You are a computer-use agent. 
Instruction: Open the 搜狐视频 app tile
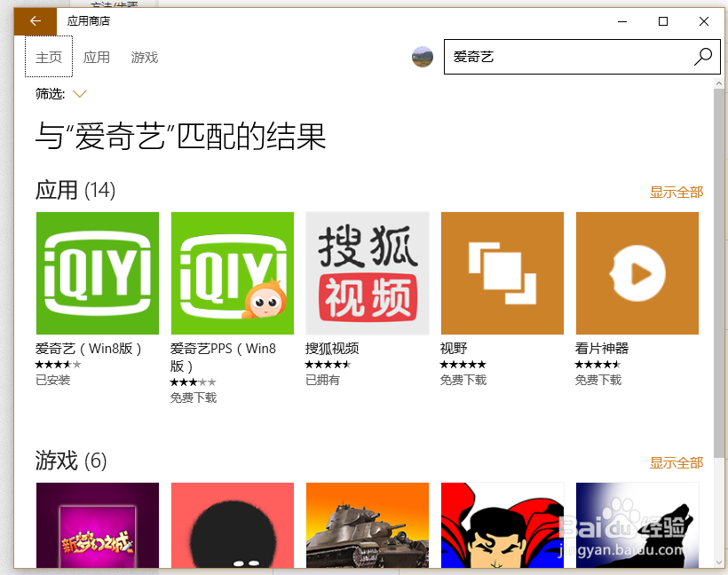click(368, 273)
